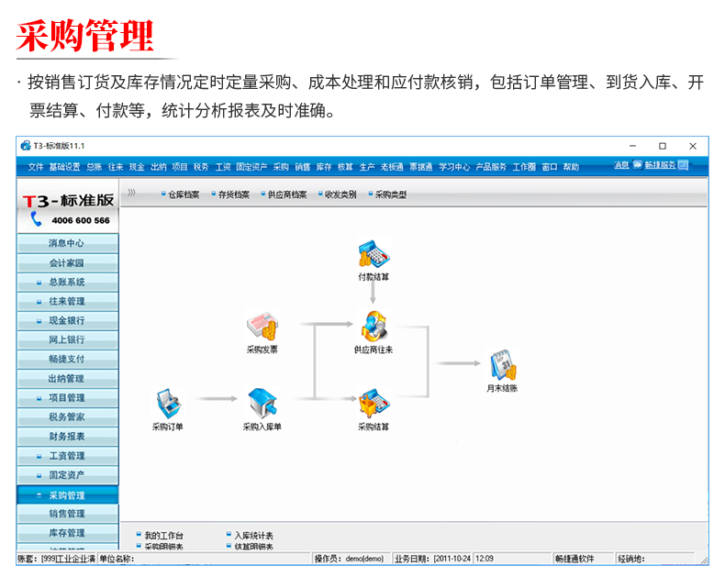Expand the 总账系统 sidebar module

67,283
